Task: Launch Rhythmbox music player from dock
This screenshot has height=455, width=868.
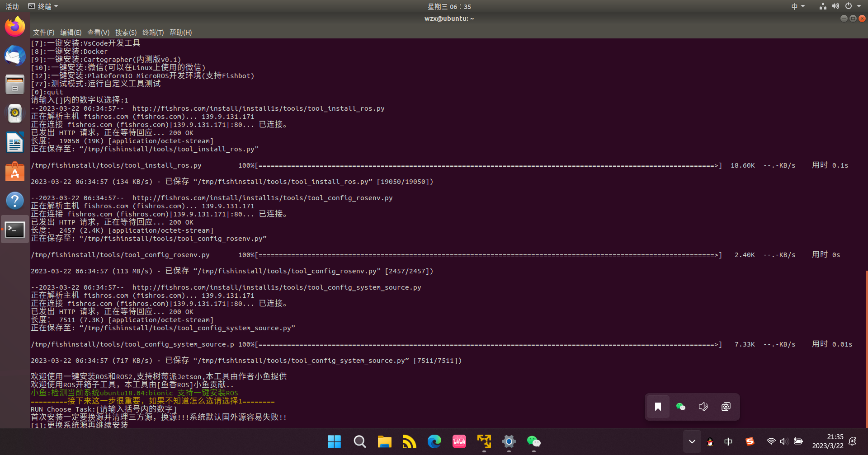Action: [15, 113]
